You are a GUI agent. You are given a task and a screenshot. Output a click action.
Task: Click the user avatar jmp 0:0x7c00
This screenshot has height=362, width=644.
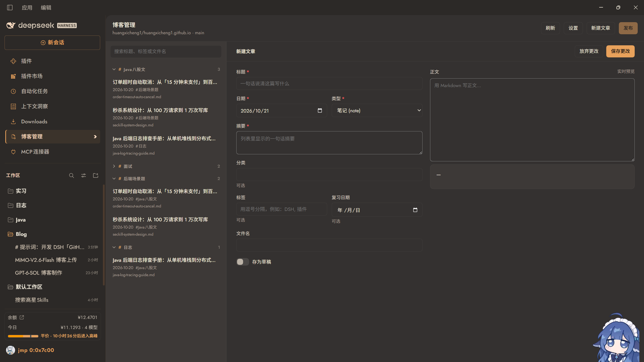pos(10,350)
